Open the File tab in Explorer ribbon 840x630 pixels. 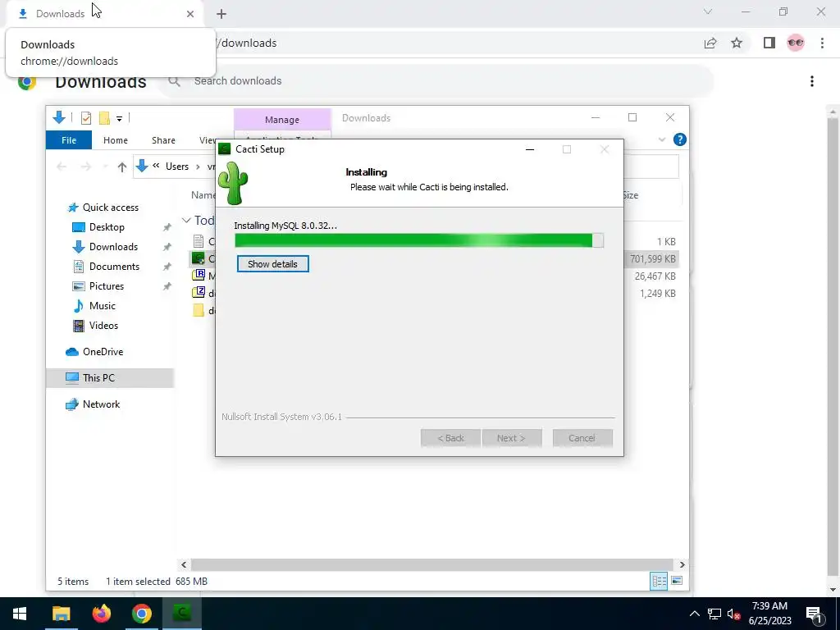point(69,140)
